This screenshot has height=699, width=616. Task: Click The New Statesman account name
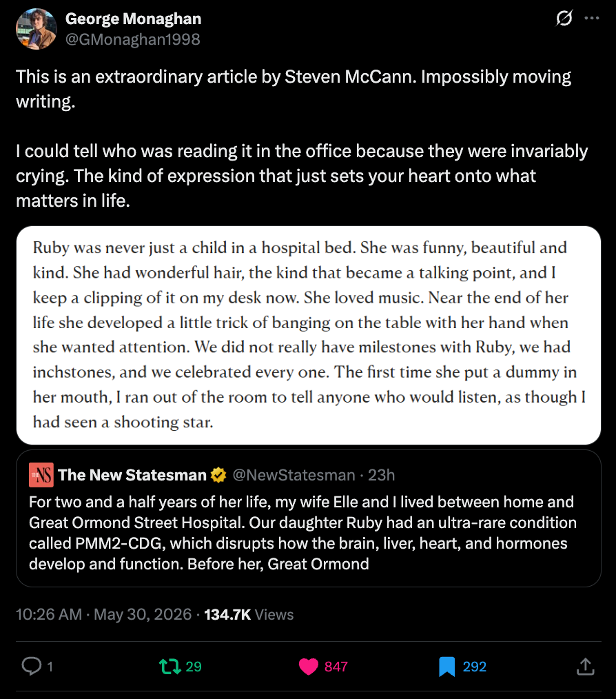(132, 475)
